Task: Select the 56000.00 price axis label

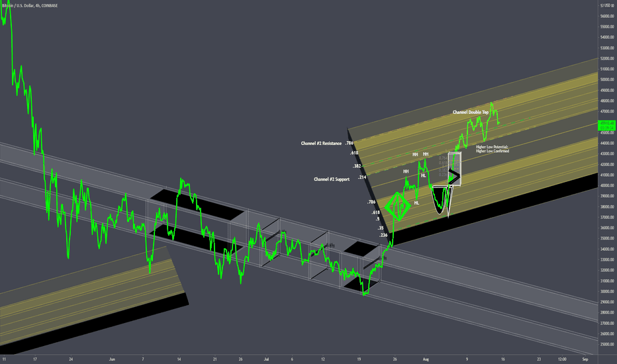Action: (x=608, y=16)
